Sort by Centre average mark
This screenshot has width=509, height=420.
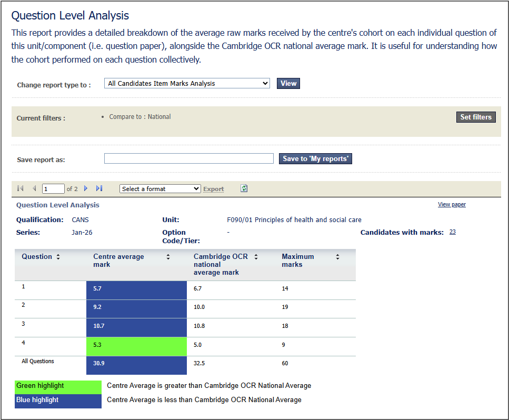pos(168,257)
